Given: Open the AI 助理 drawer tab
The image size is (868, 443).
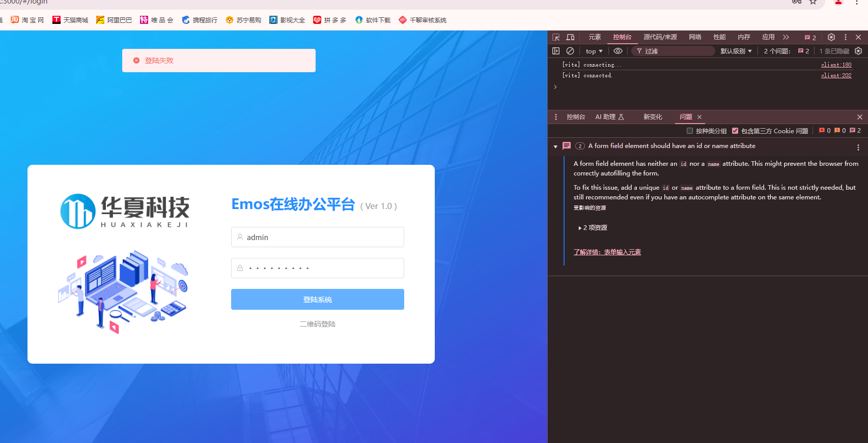Looking at the screenshot, I should coord(609,117).
